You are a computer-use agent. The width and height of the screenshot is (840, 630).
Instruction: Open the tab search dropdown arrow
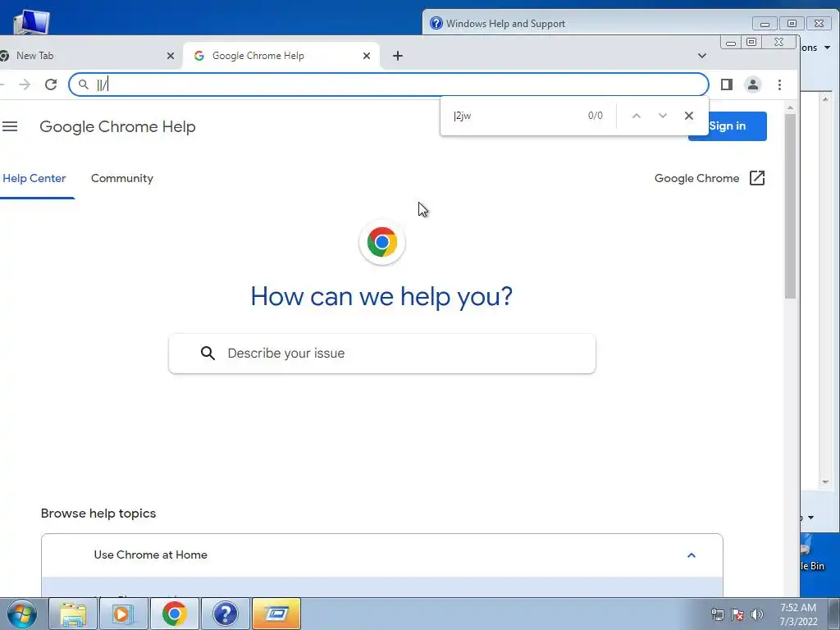click(x=702, y=56)
